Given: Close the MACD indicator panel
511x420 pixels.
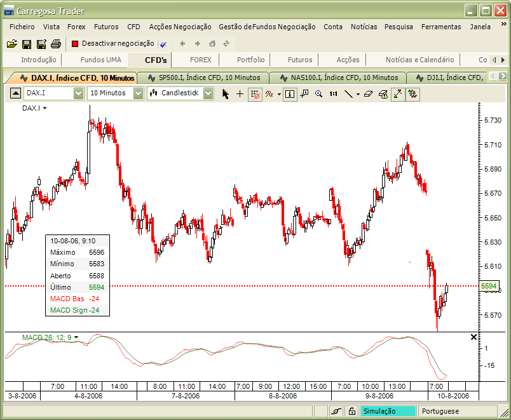Looking at the screenshot, I should (473, 337).
